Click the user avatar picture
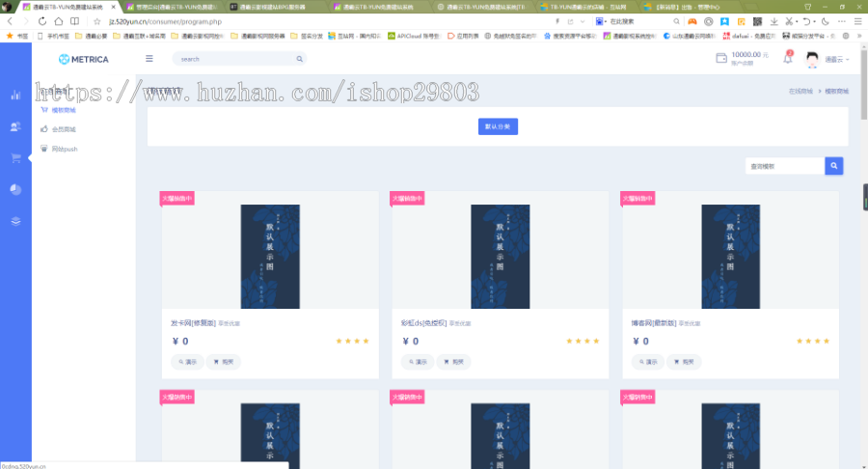The image size is (868, 469). tap(812, 59)
